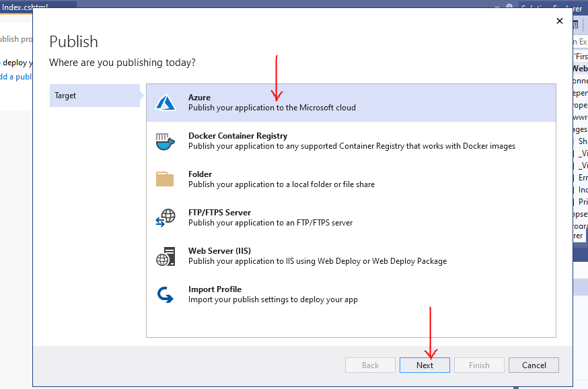Select the FTP/FTPS Server title
588x389 pixels.
pos(219,212)
